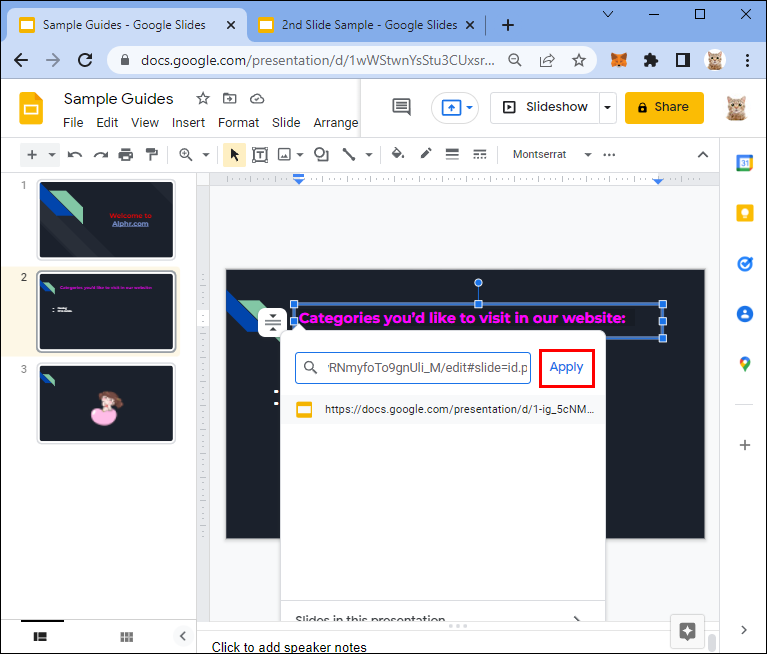The height and width of the screenshot is (654, 767).
Task: Click the link URL search field
Action: 413,367
